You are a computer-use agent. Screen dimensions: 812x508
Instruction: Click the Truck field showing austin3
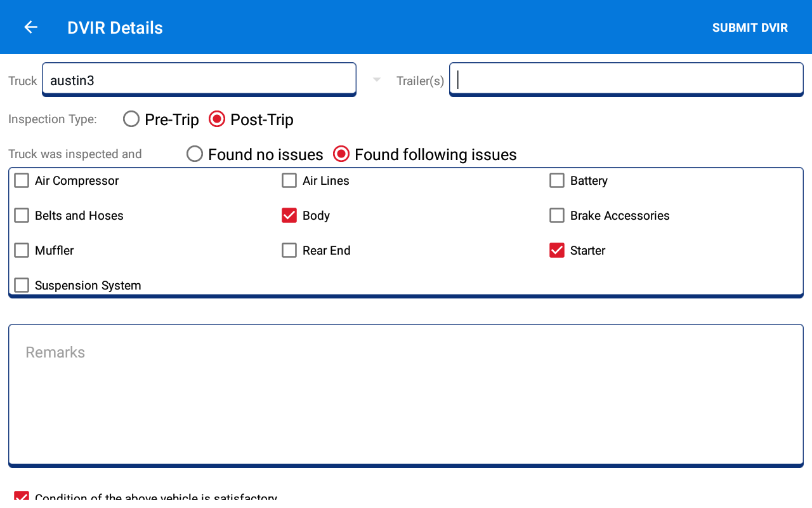pos(199,80)
